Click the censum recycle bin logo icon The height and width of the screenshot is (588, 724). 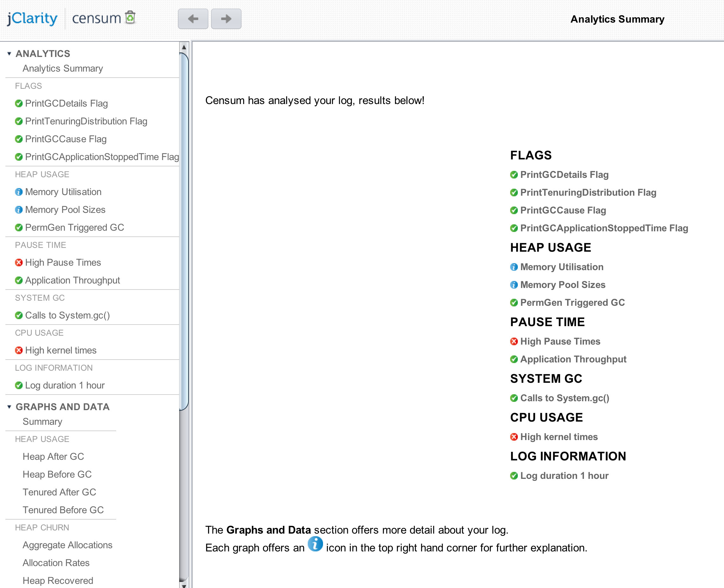[x=130, y=17]
